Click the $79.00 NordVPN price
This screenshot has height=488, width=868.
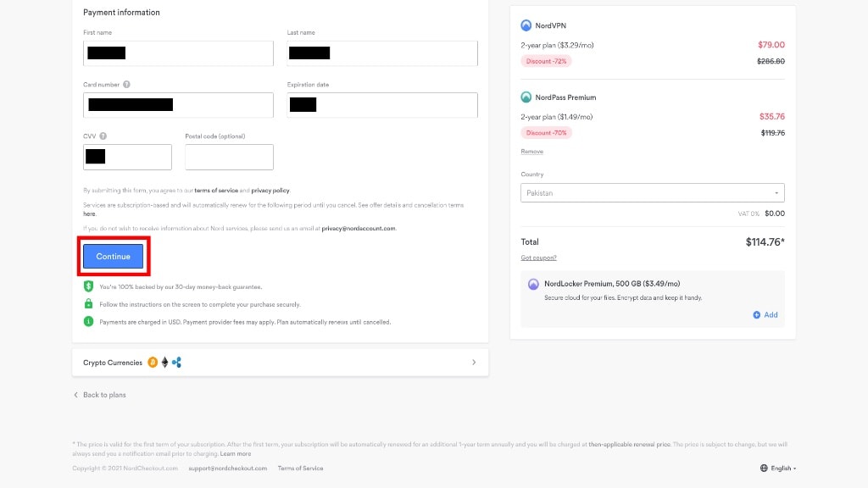(x=771, y=45)
